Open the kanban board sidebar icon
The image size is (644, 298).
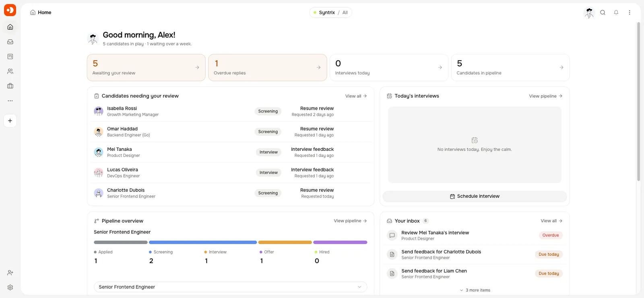pyautogui.click(x=10, y=57)
